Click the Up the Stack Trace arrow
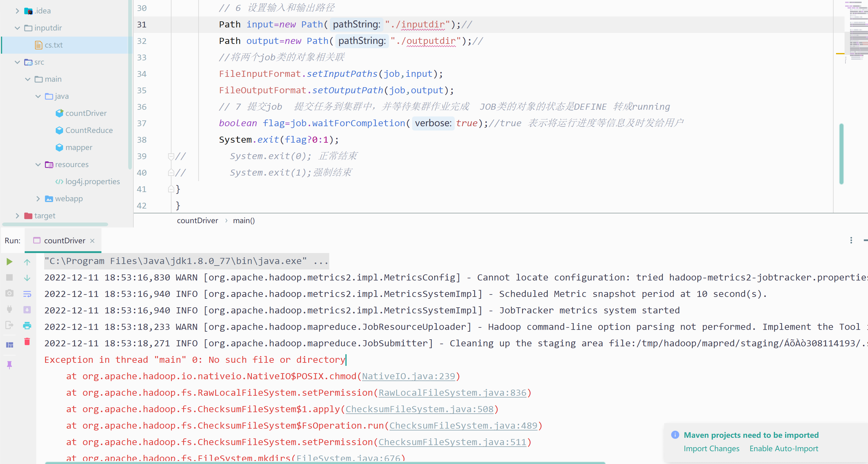The width and height of the screenshot is (868, 464). point(27,262)
